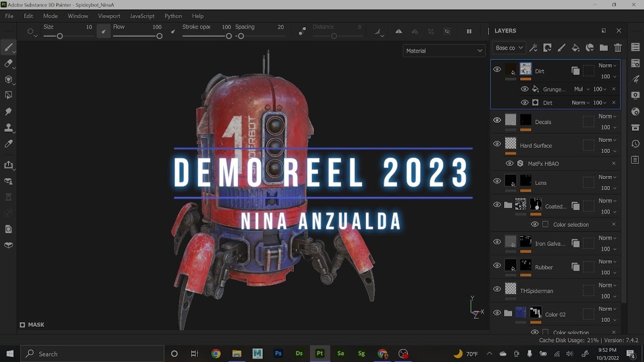
Task: Open the Viewport menu
Action: (x=109, y=16)
